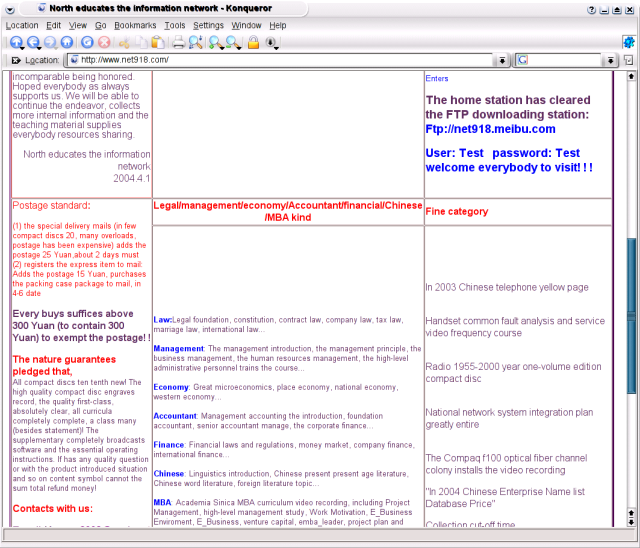Click 'In 2003 Chinese telephone yellow page'
640x548 pixels.
click(507, 287)
